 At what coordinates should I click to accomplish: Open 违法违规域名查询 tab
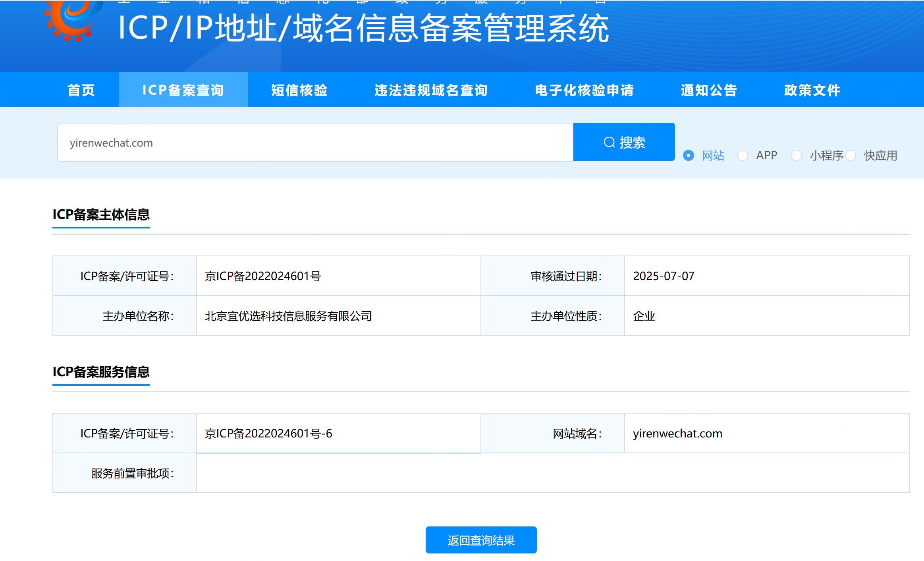431,90
